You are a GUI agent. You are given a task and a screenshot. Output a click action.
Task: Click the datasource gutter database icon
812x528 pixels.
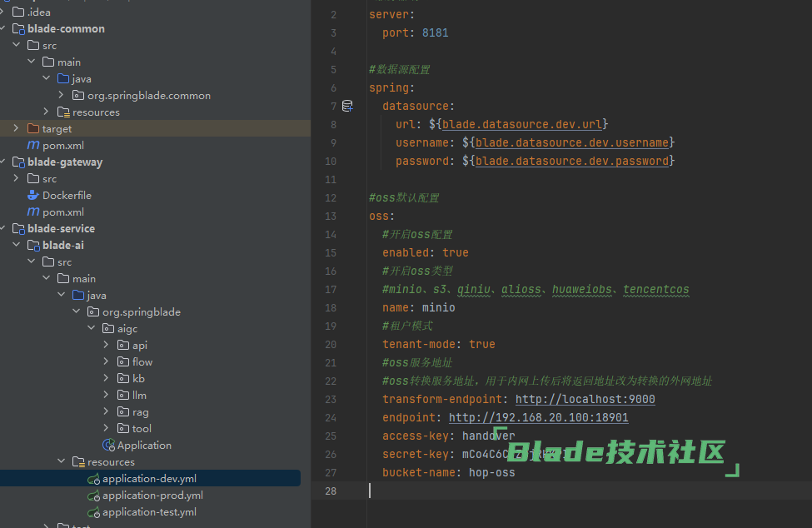[347, 106]
